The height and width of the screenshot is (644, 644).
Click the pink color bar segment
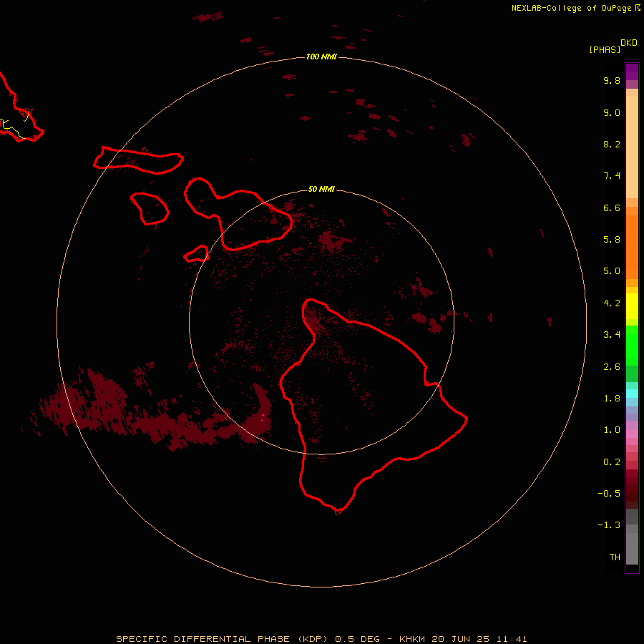pos(632,434)
